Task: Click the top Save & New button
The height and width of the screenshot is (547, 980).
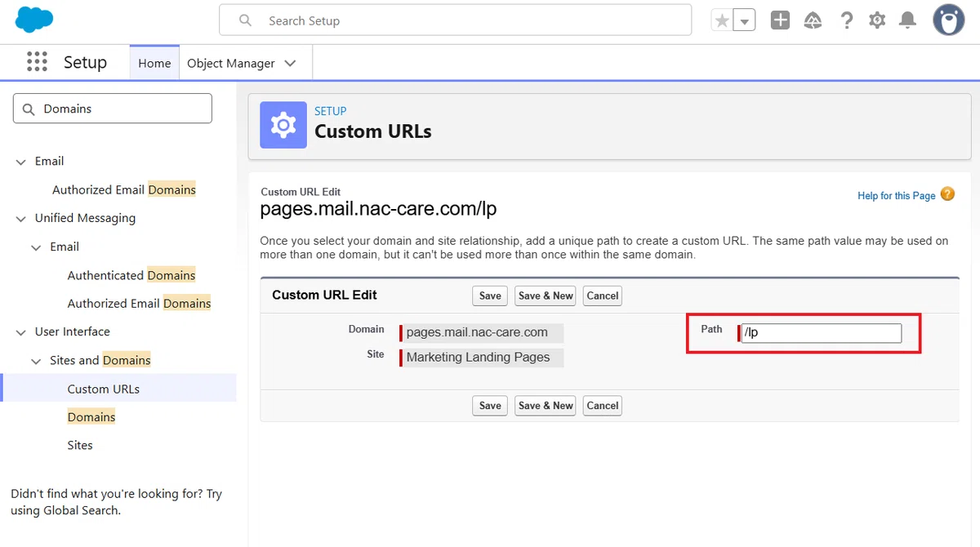Action: point(546,296)
